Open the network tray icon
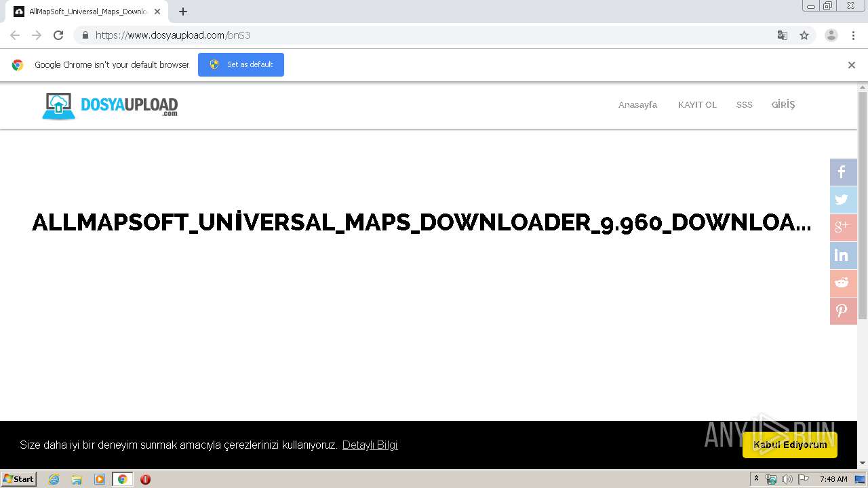This screenshot has width=868, height=488. point(771,479)
